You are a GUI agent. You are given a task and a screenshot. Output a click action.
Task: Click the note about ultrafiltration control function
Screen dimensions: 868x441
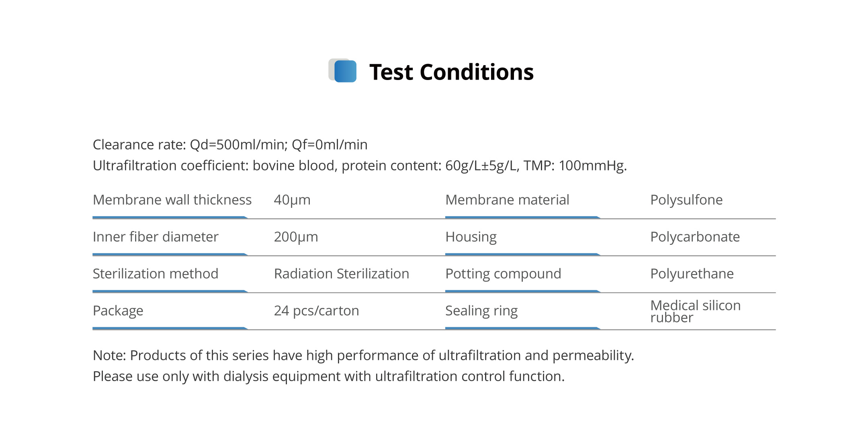coord(328,376)
